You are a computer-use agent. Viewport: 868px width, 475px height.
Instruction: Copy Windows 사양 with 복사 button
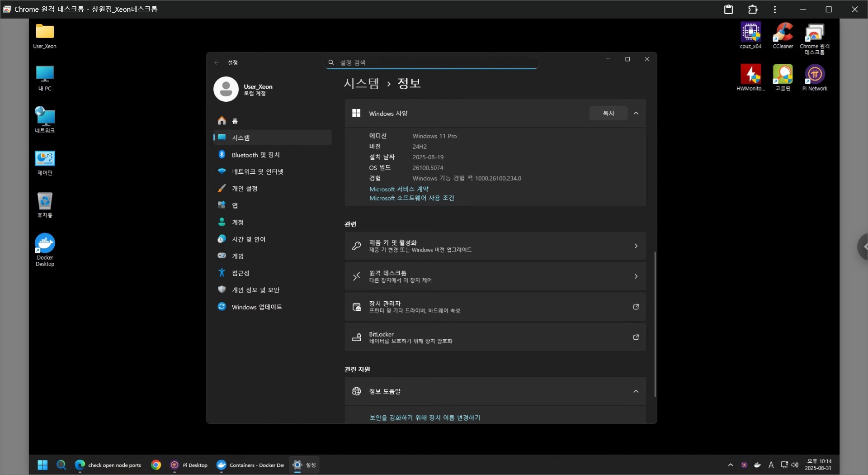pos(608,113)
